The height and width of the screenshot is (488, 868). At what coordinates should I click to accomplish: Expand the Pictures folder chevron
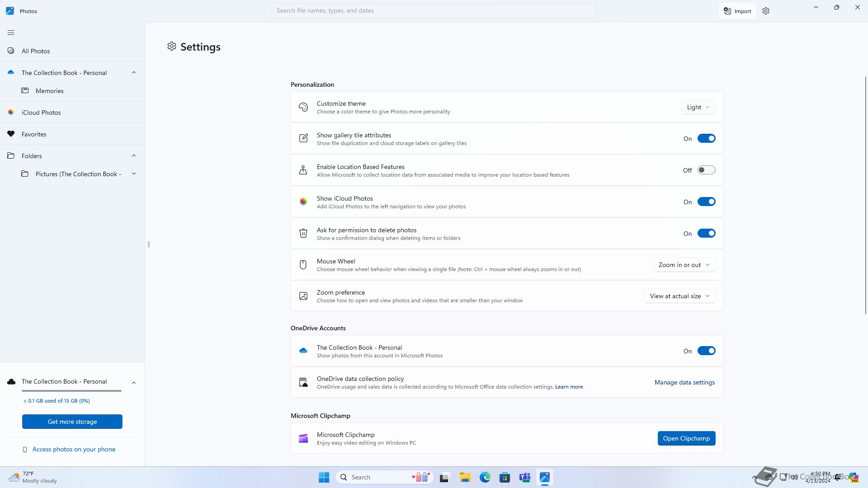coord(134,174)
